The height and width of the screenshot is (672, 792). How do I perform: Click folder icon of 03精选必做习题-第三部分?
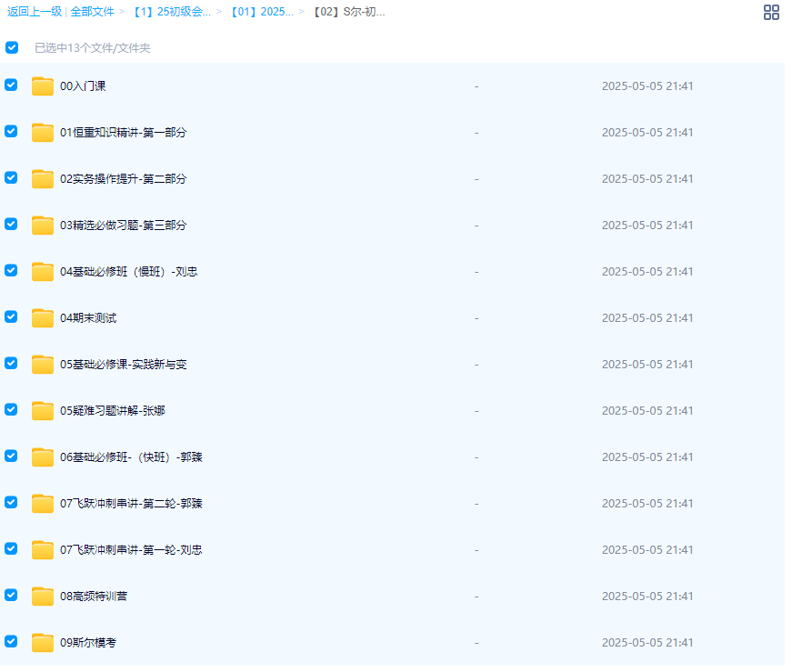click(43, 226)
